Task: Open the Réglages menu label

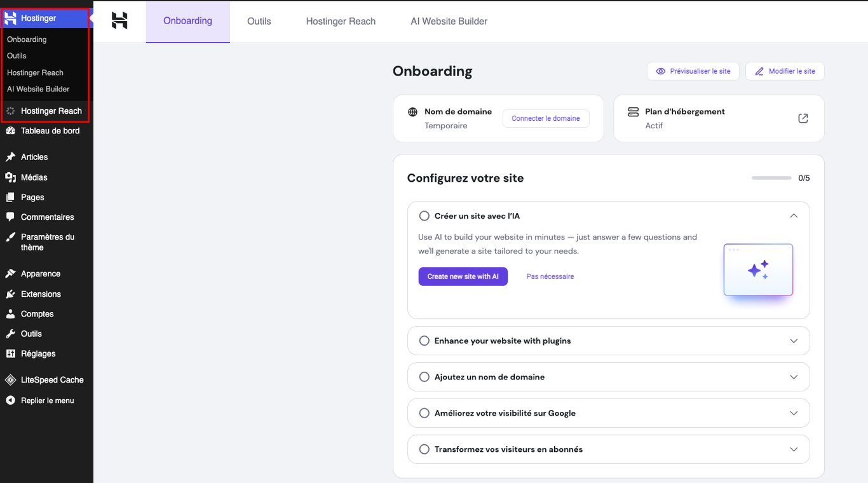Action: (x=38, y=354)
